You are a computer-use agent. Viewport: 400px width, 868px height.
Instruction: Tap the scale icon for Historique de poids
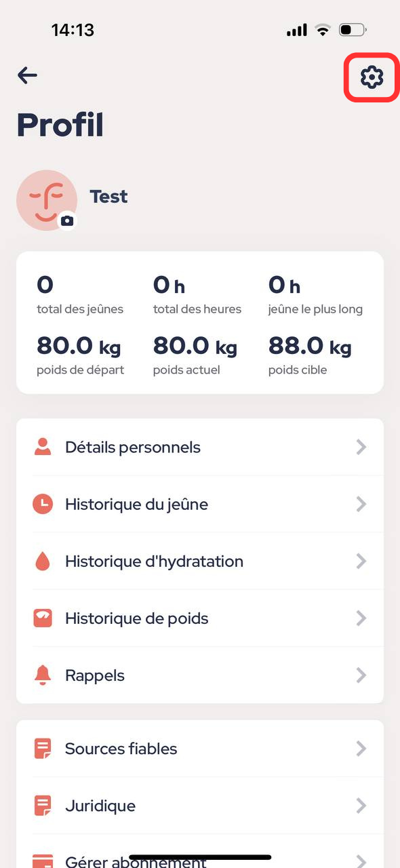(x=43, y=618)
